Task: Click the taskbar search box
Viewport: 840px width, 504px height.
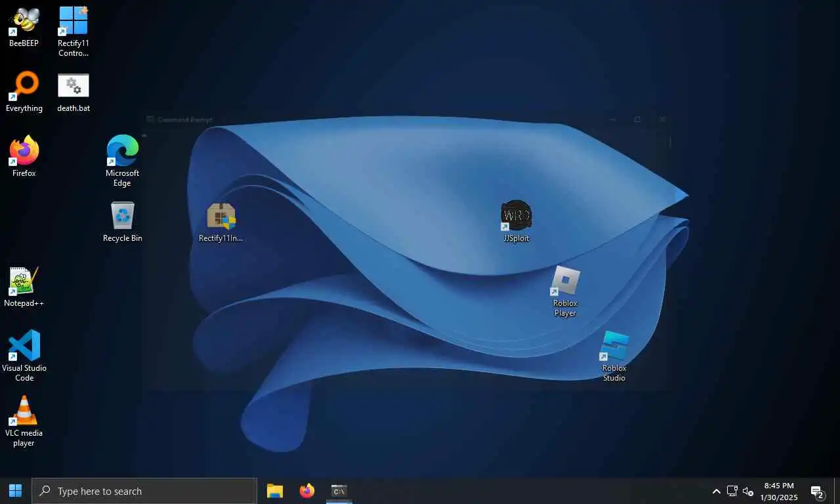Action: click(144, 491)
